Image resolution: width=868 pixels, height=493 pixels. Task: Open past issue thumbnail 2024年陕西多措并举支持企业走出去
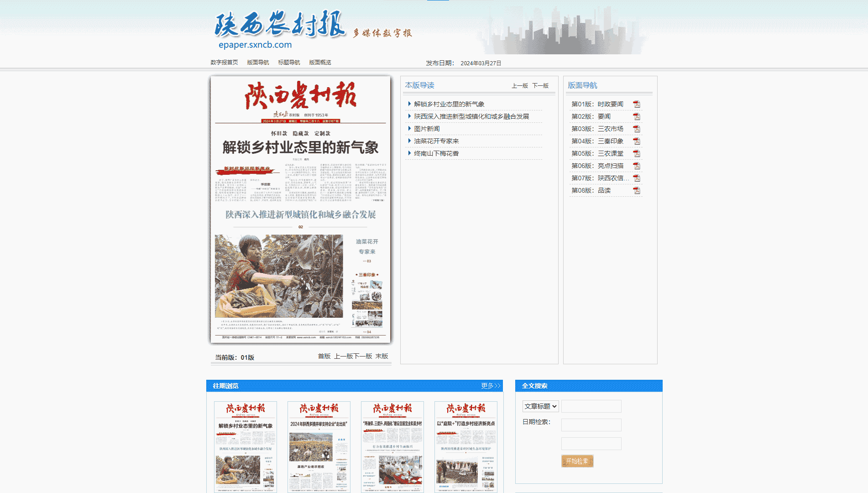click(x=319, y=447)
